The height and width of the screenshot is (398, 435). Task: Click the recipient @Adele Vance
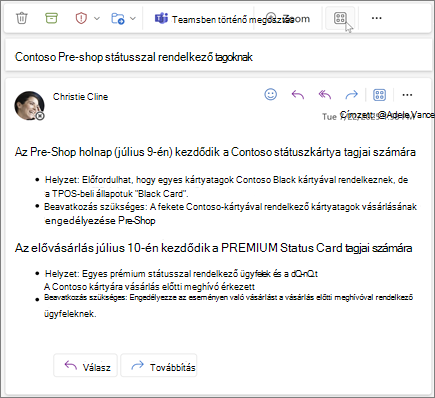(406, 115)
